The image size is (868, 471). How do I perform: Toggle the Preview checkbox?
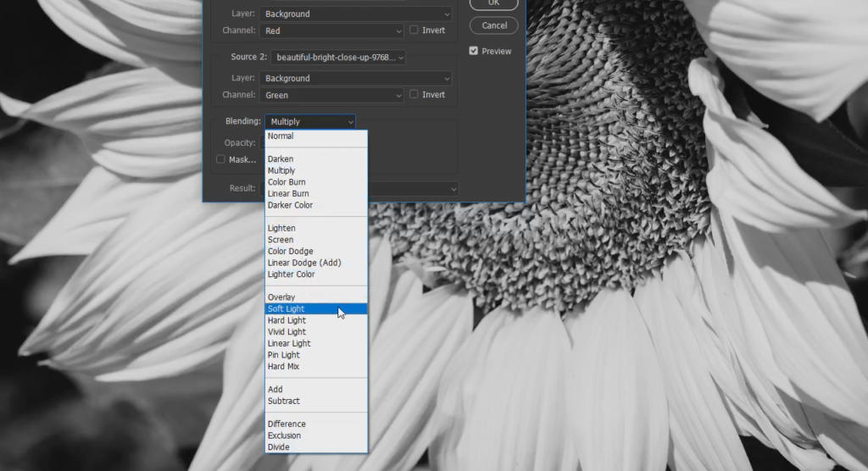pos(474,52)
